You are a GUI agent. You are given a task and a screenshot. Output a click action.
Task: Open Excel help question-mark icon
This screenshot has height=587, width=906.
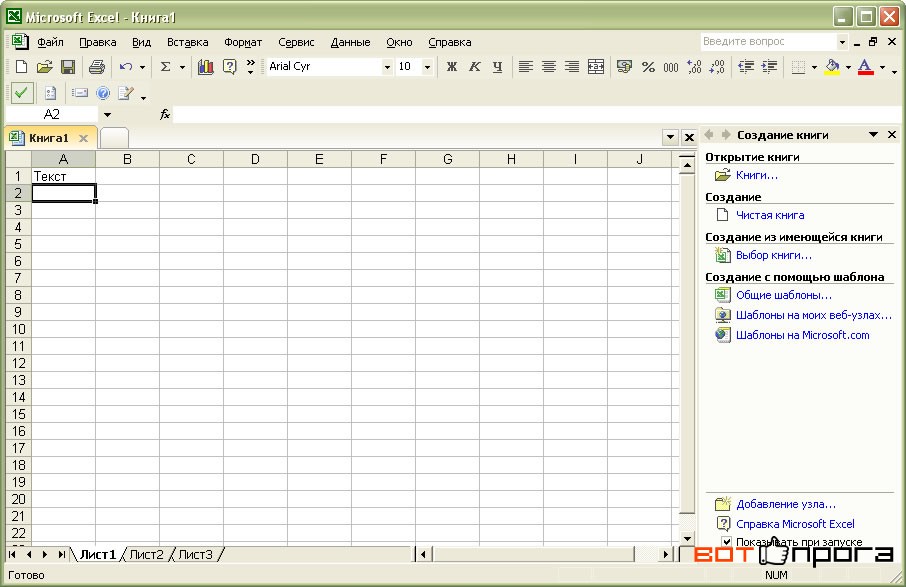(x=229, y=66)
